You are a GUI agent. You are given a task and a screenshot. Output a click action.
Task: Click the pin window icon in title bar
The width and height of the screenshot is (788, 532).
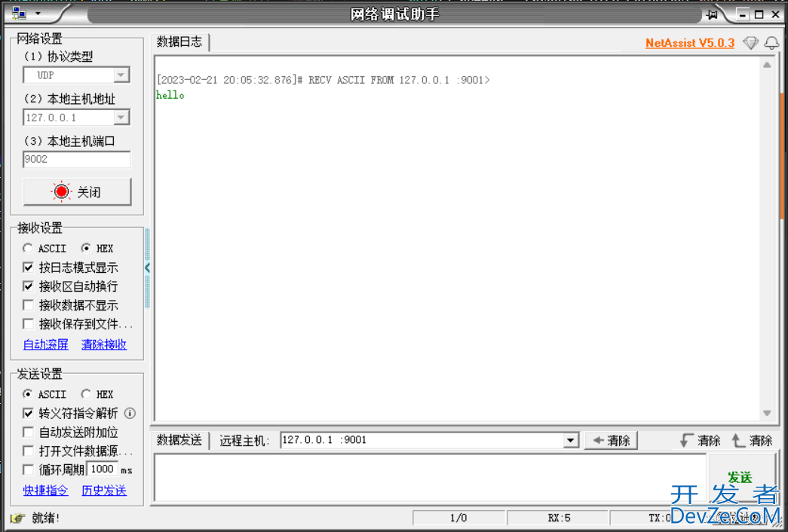point(712,14)
